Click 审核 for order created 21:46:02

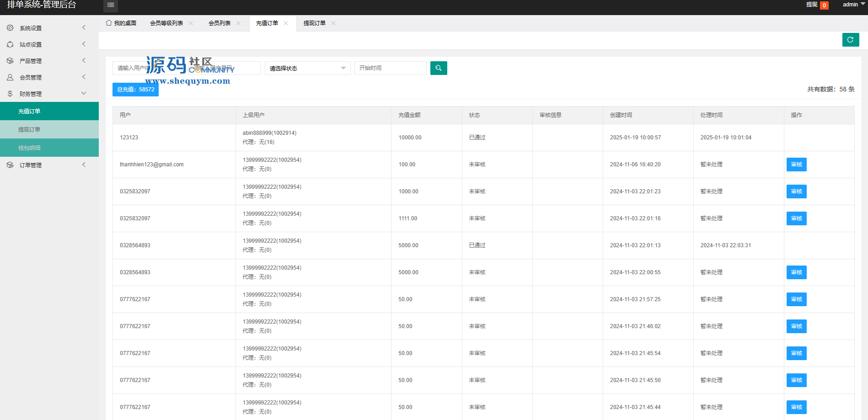pos(797,326)
